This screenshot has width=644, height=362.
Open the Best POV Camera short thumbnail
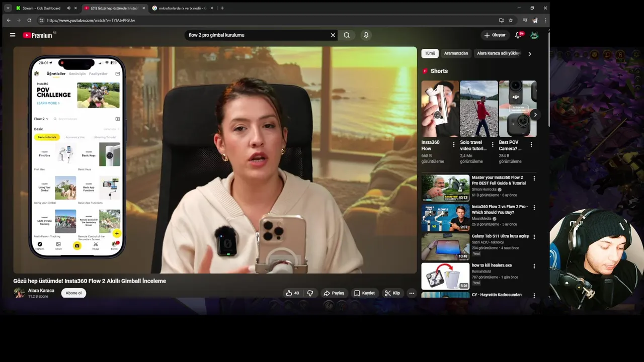point(518,109)
